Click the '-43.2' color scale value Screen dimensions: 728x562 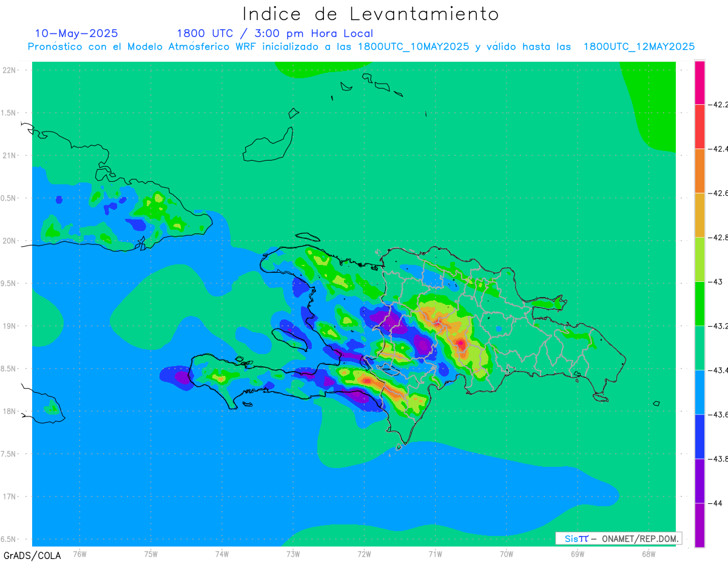718,326
